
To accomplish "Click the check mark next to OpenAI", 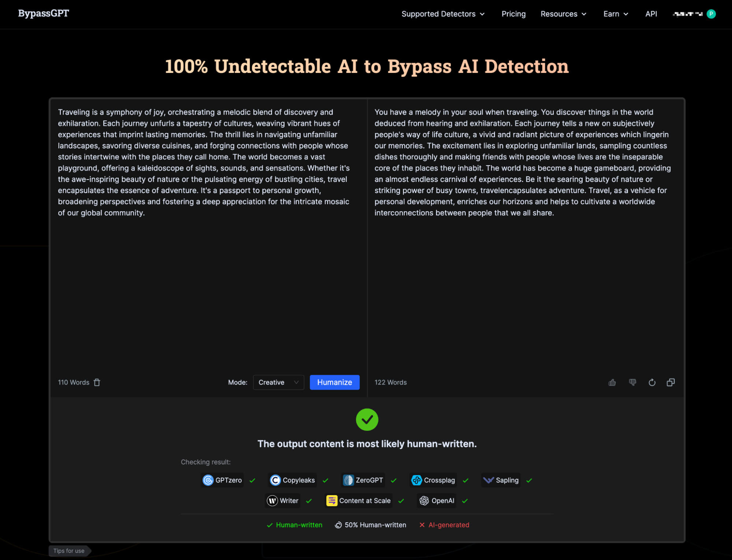I will point(465,501).
